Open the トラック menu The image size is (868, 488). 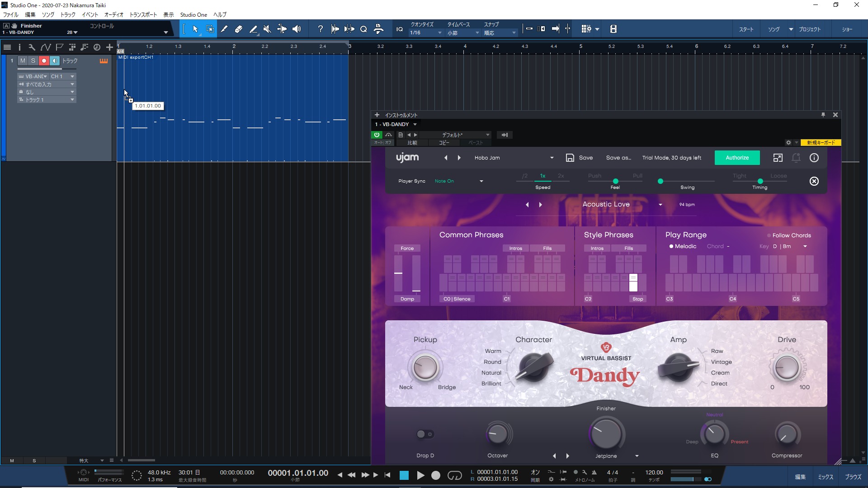point(68,14)
